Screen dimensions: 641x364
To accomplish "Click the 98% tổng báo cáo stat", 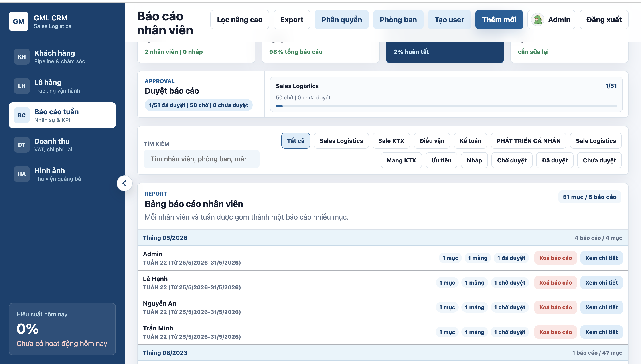I will point(296,52).
